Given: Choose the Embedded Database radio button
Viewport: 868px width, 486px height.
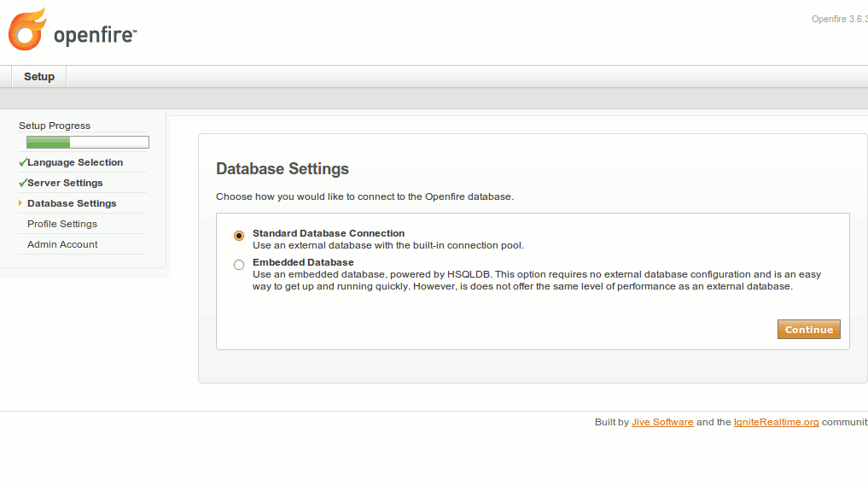Looking at the screenshot, I should pos(239,265).
